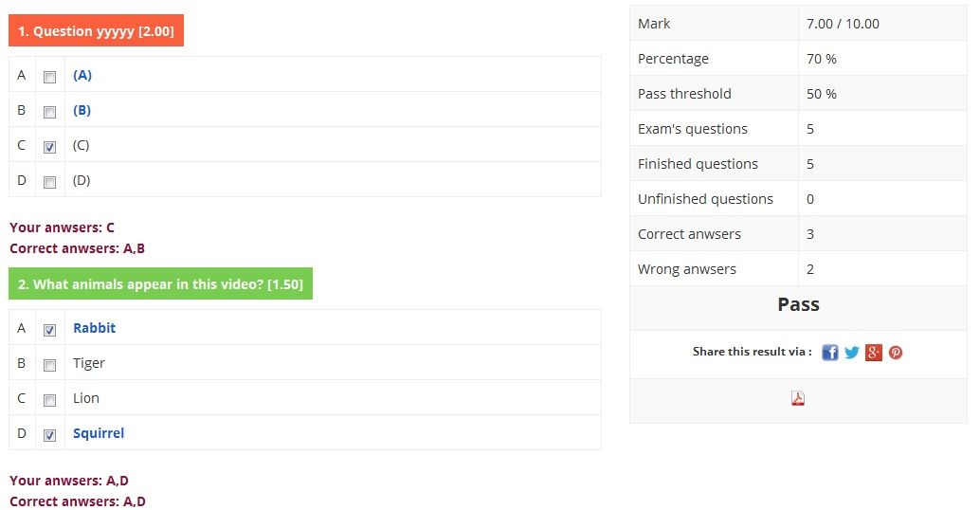Click the orange Question yyyyy header
The image size is (980, 510).
pyautogui.click(x=96, y=31)
